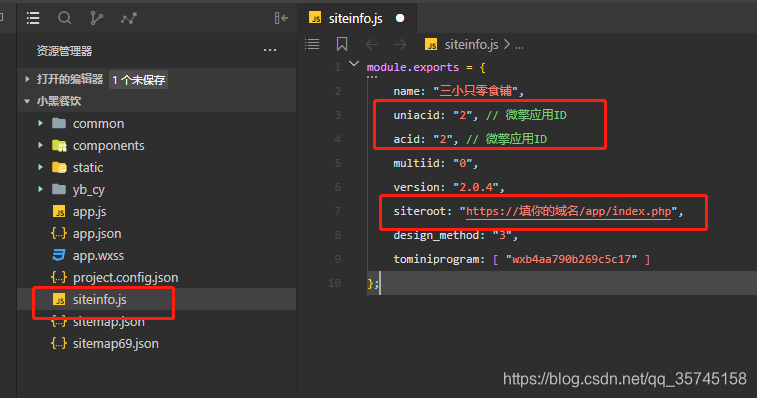Image resolution: width=757 pixels, height=398 pixels.
Task: Click the version value 2.0.4
Action: (476, 187)
